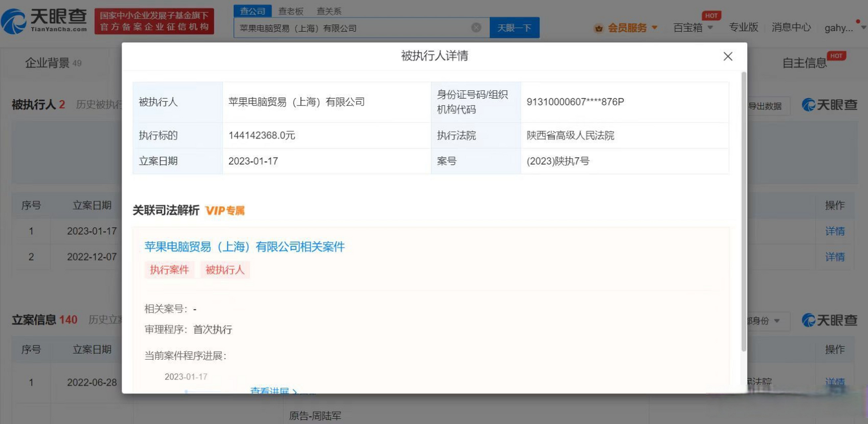Click the VIP专属 badge
The height and width of the screenshot is (424, 868).
pos(225,210)
